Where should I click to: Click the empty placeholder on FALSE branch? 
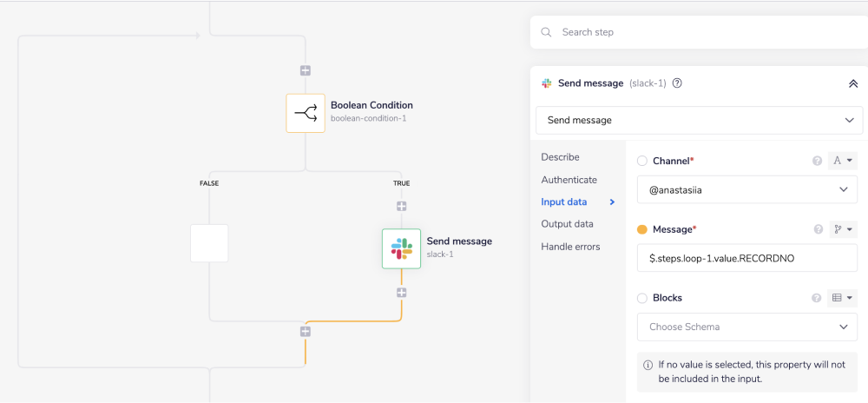point(209,243)
